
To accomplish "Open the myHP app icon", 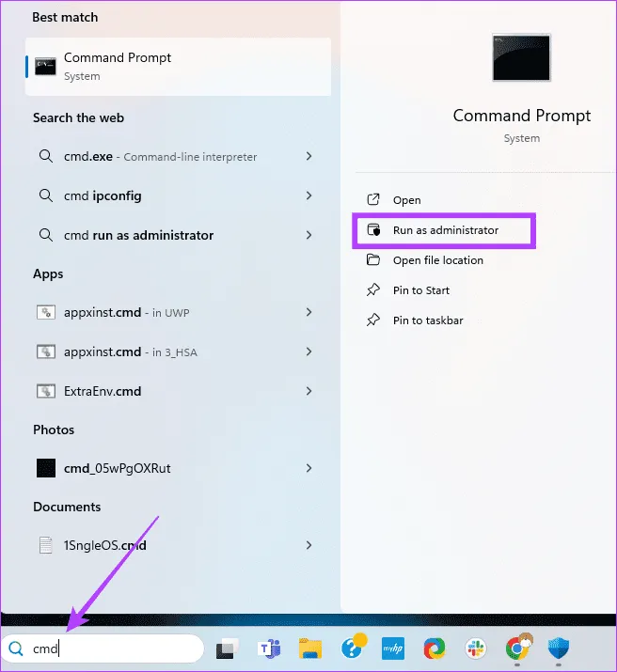I will (x=393, y=649).
